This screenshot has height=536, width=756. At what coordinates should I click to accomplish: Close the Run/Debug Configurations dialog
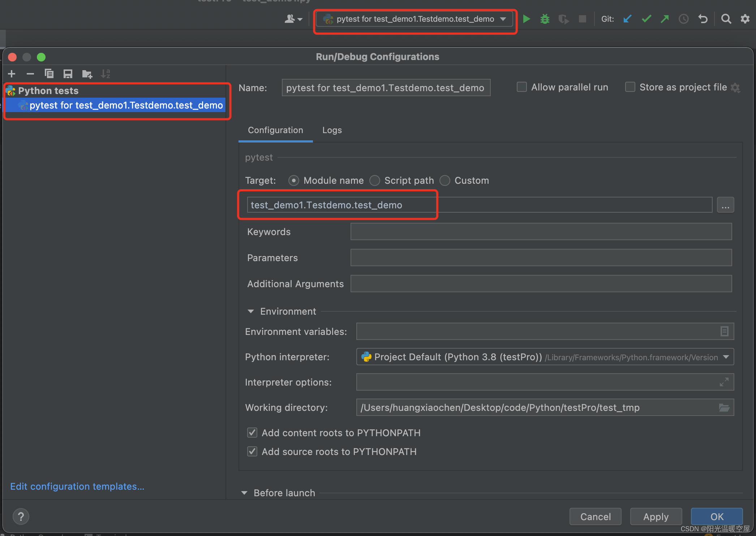click(12, 57)
